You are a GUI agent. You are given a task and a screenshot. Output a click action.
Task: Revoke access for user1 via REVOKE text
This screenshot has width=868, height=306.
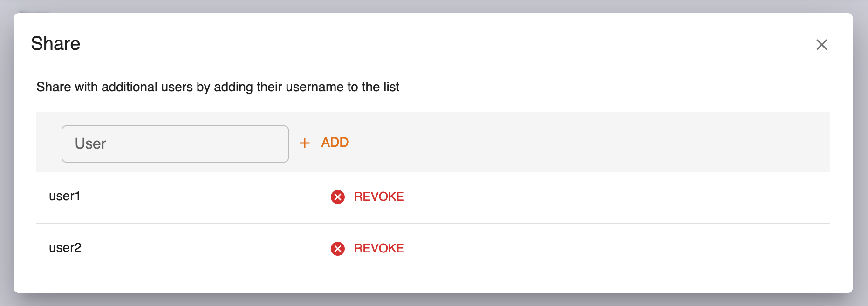379,197
